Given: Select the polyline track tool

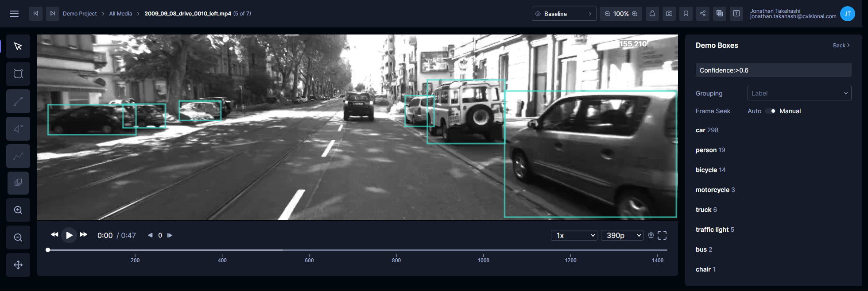Looking at the screenshot, I should [18, 156].
